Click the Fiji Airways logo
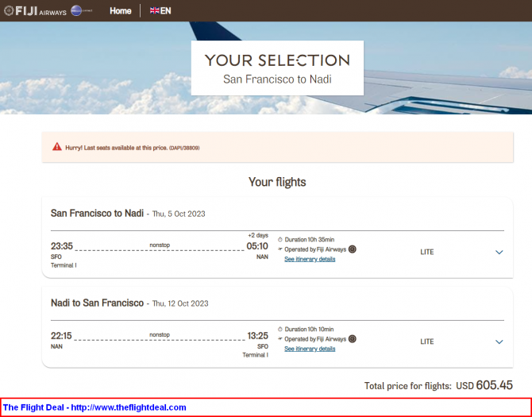 tap(35, 11)
